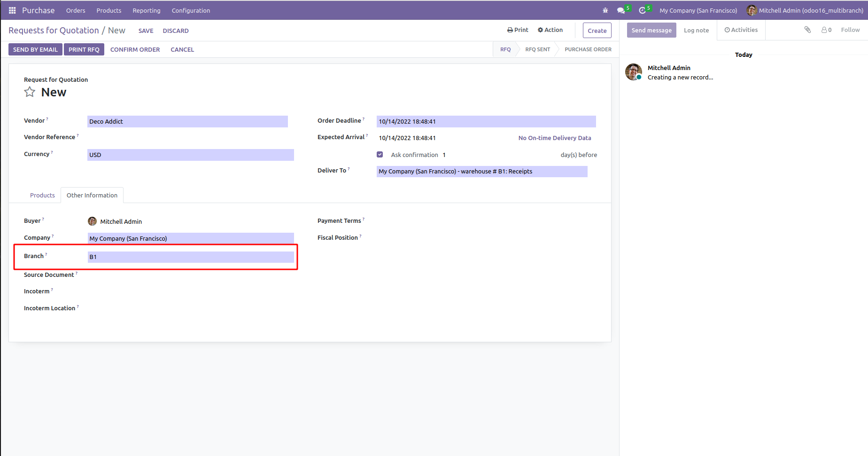Open the Currency dropdown field
868x456 pixels.
tap(190, 155)
